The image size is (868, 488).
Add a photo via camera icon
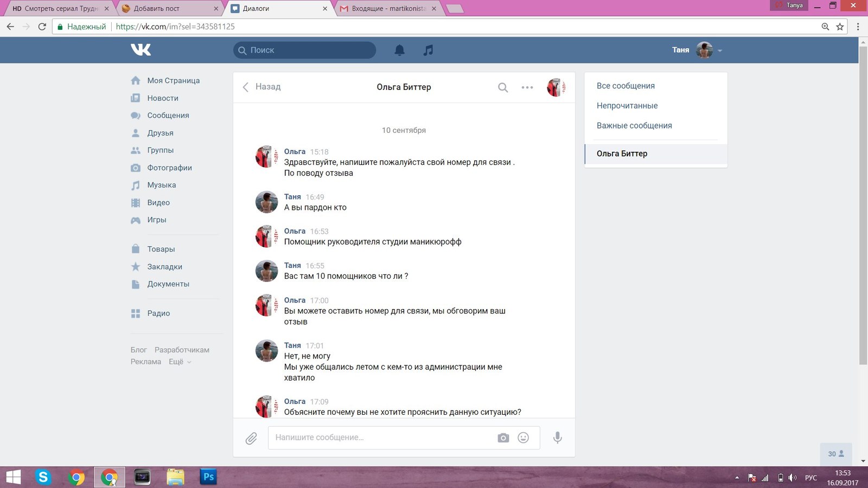click(503, 438)
